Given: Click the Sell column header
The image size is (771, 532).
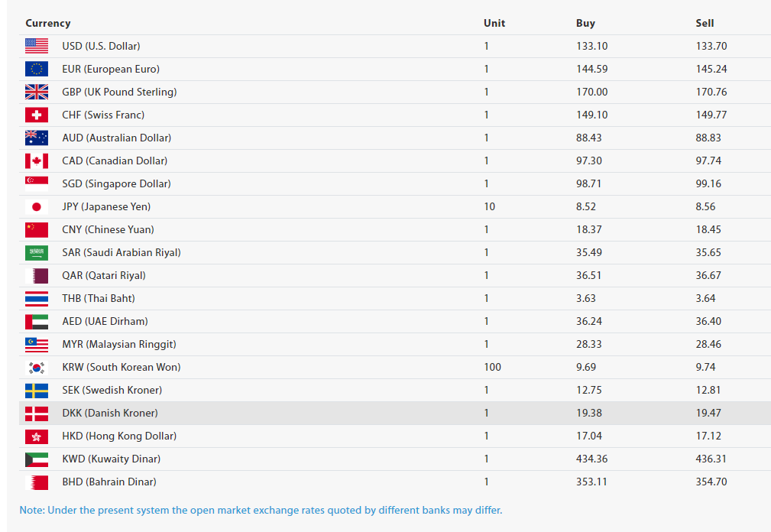Looking at the screenshot, I should pyautogui.click(x=705, y=23).
